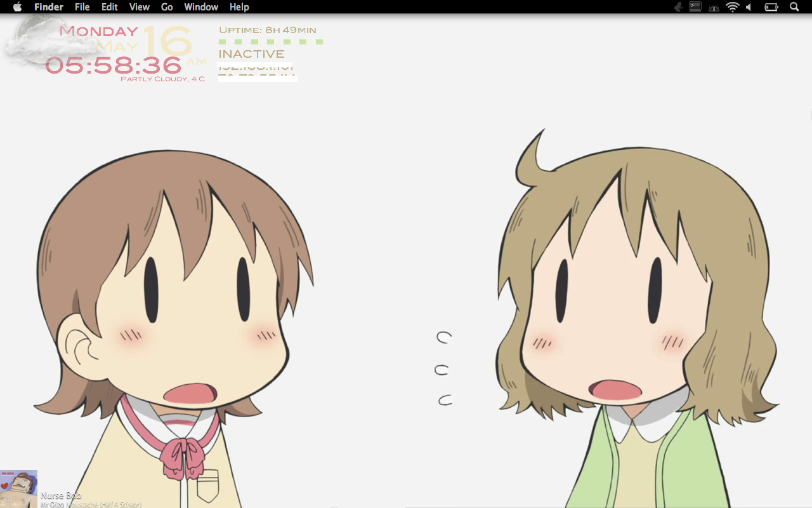Image resolution: width=812 pixels, height=508 pixels.
Task: Click the large "16" date number
Action: (x=167, y=41)
